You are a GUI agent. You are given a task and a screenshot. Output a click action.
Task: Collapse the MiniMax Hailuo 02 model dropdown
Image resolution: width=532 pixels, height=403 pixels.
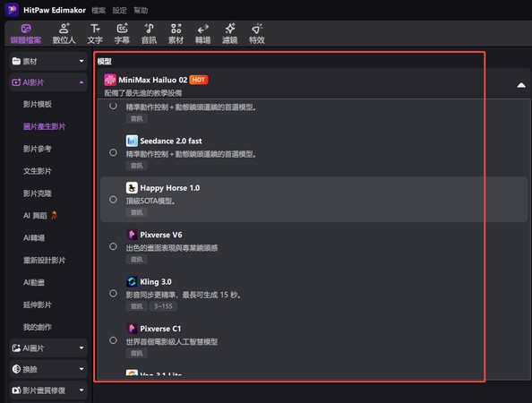521,85
